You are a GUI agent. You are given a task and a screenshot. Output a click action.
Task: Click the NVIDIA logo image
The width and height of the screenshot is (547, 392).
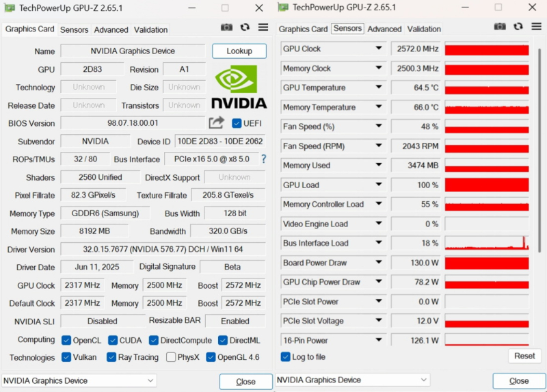pyautogui.click(x=239, y=87)
